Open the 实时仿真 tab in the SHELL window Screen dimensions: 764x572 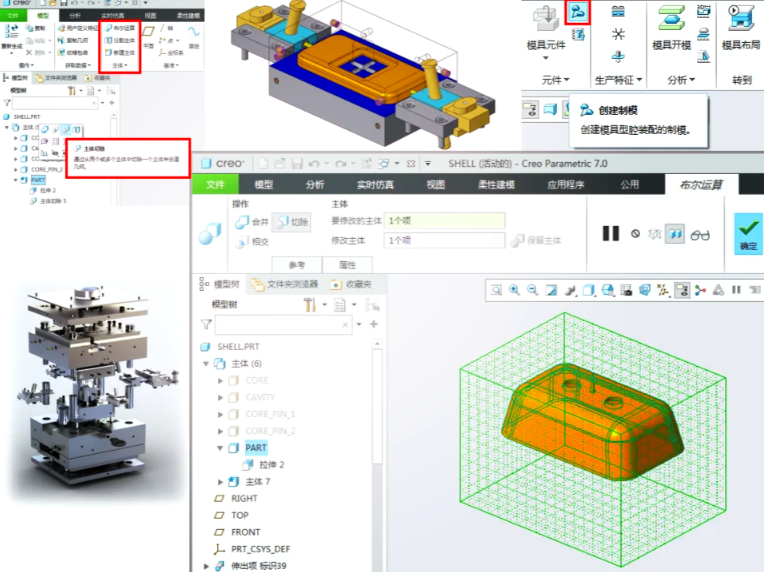(375, 184)
